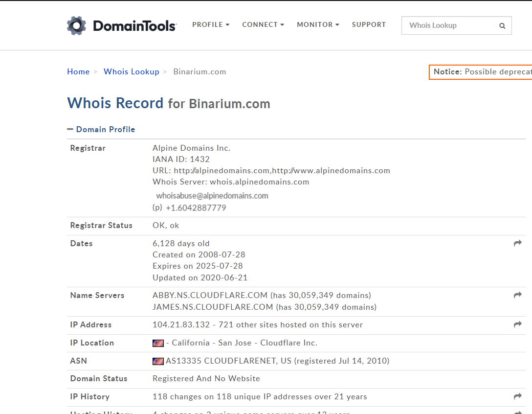Viewport: 532px width, 414px height.
Task: Click the Dates row label
Action: point(82,244)
